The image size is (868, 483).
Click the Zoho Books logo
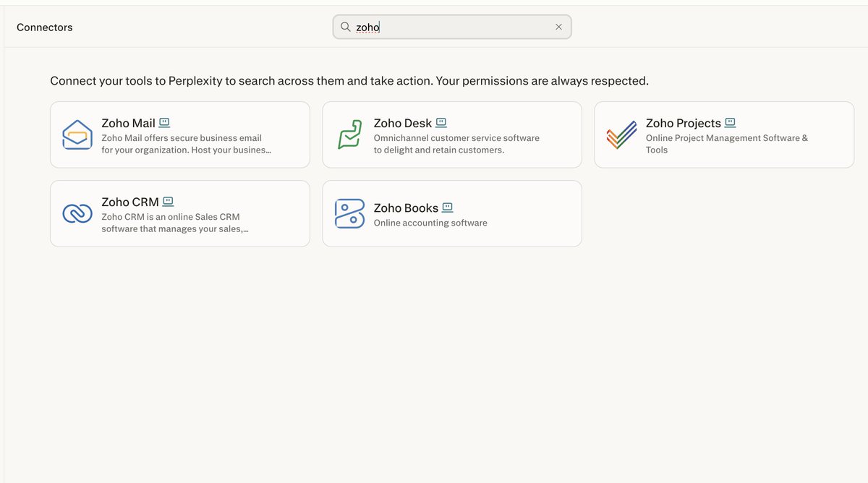click(349, 213)
